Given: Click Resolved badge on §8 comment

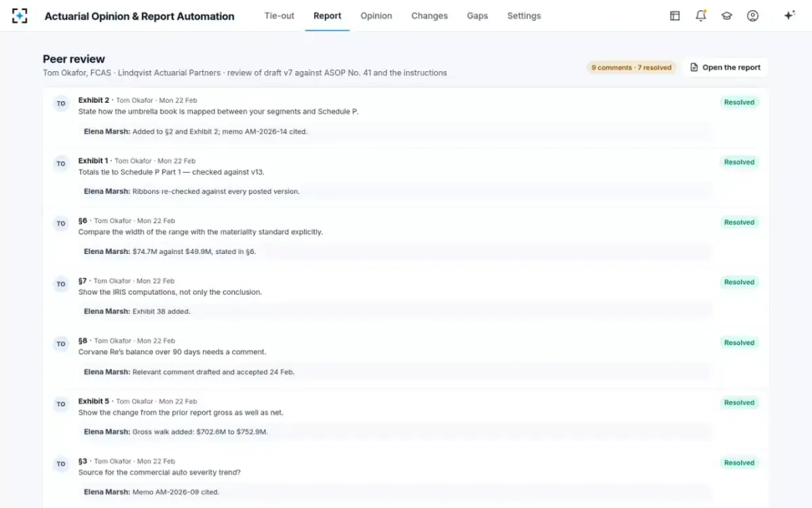Looking at the screenshot, I should coord(739,343).
